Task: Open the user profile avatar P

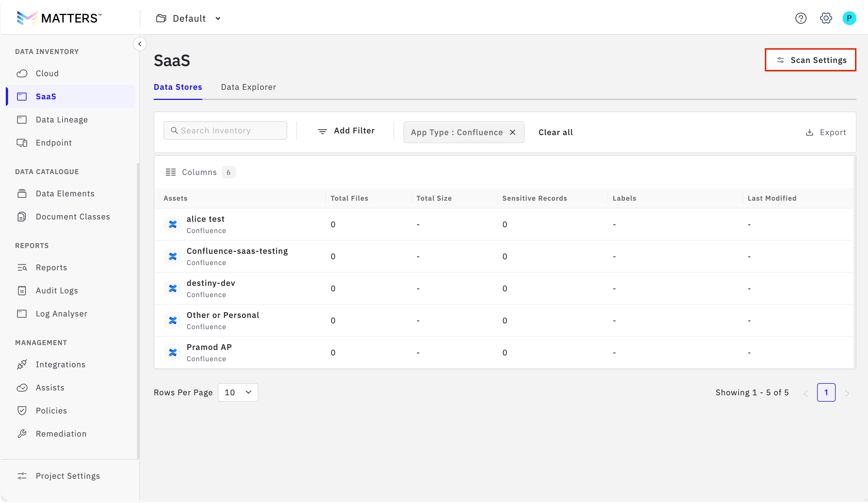Action: pyautogui.click(x=849, y=18)
